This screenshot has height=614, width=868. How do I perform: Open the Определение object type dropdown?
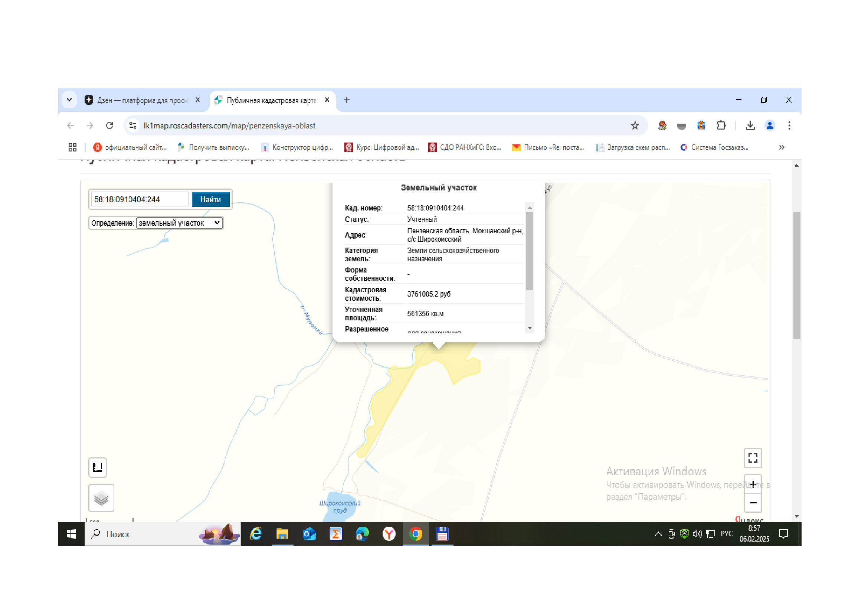[179, 223]
